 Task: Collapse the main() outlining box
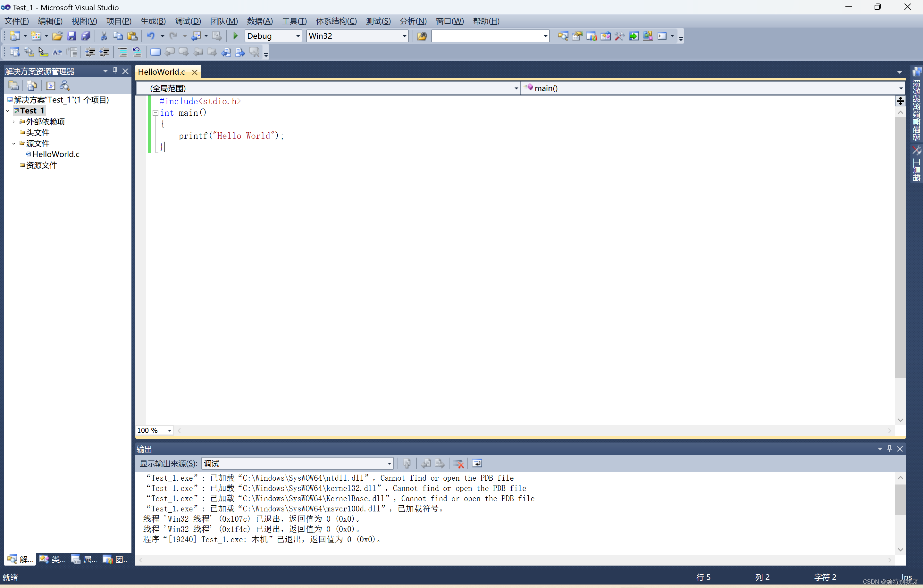[x=155, y=112]
